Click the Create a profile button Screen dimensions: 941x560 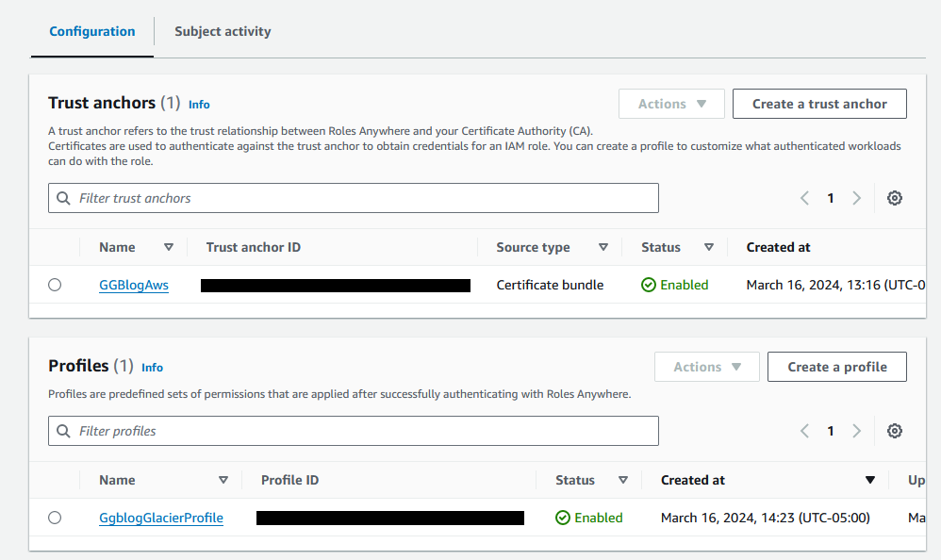pyautogui.click(x=836, y=366)
